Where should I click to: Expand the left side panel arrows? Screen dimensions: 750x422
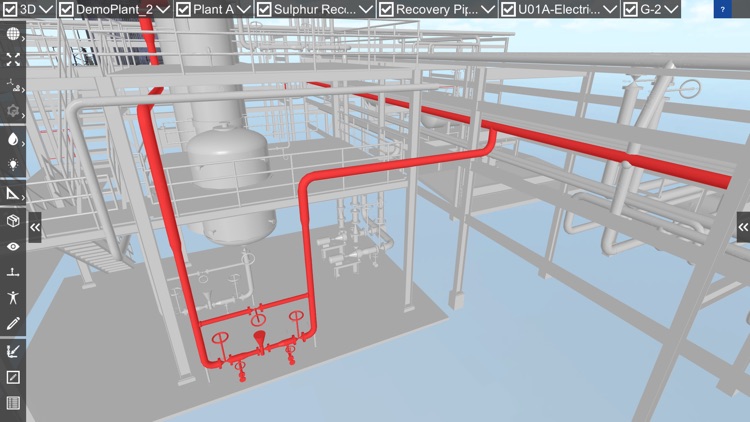34,227
